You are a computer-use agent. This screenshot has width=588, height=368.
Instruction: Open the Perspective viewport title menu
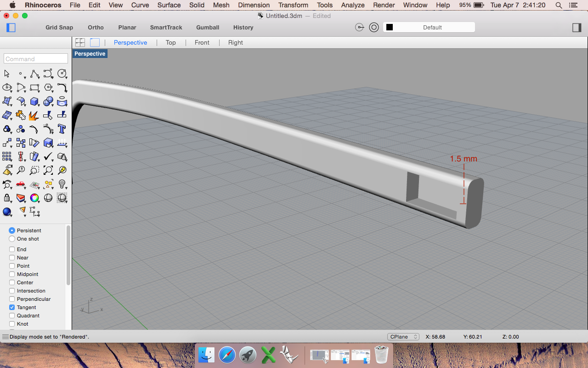pos(90,53)
